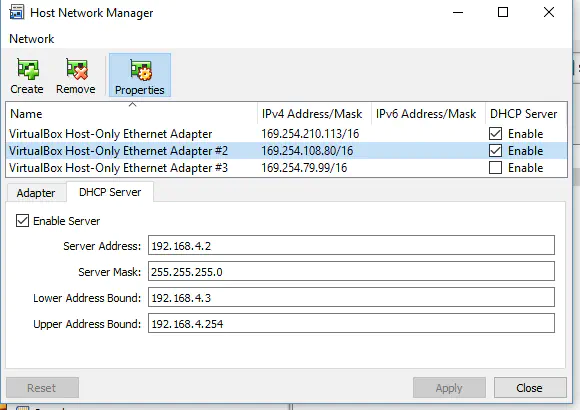Click the Close button

530,388
